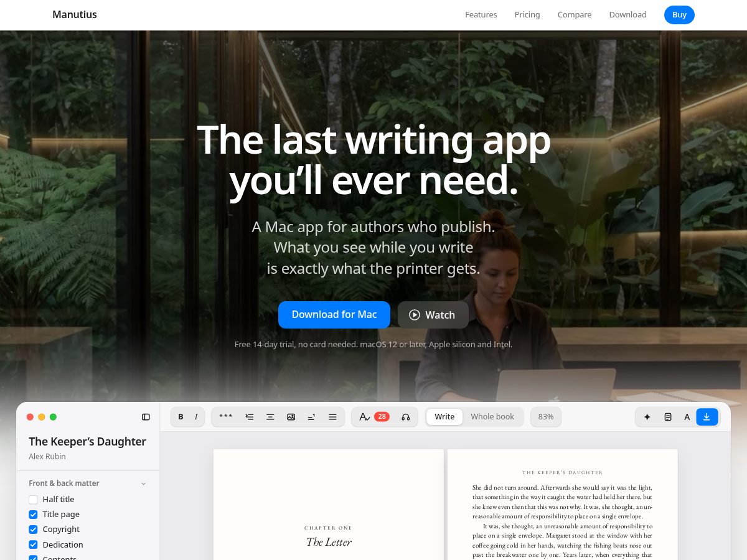Switch to the Whole book view
747x560 pixels.
pos(492,417)
